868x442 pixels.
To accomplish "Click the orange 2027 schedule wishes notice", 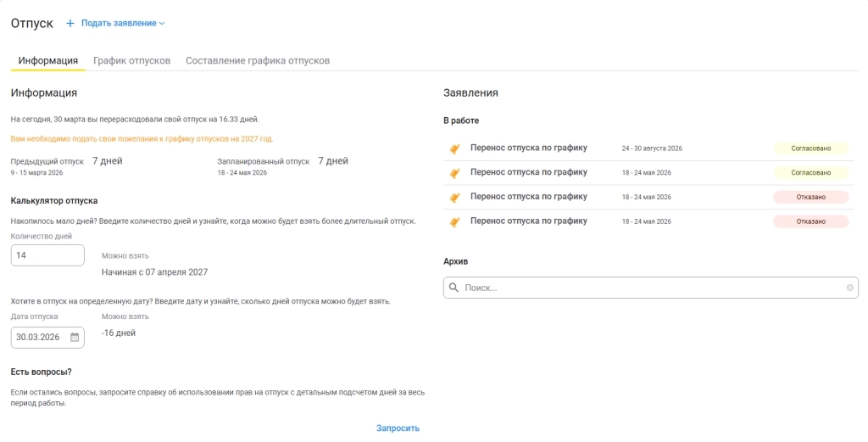I will (x=142, y=138).
